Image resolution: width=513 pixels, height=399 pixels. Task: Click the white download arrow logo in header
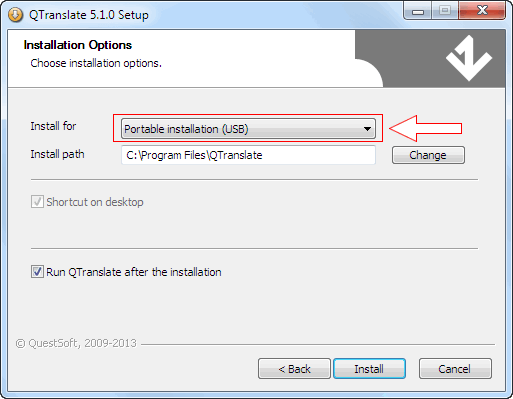tap(469, 58)
